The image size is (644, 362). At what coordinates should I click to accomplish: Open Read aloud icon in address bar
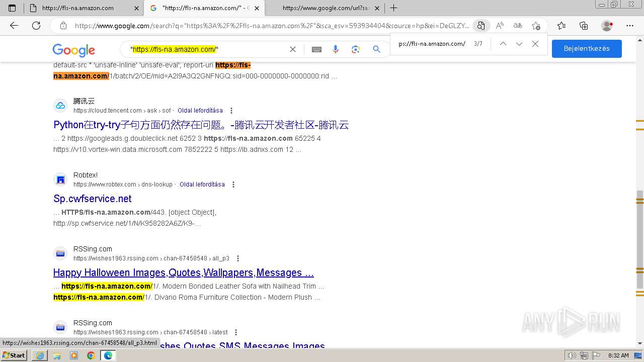500,26
